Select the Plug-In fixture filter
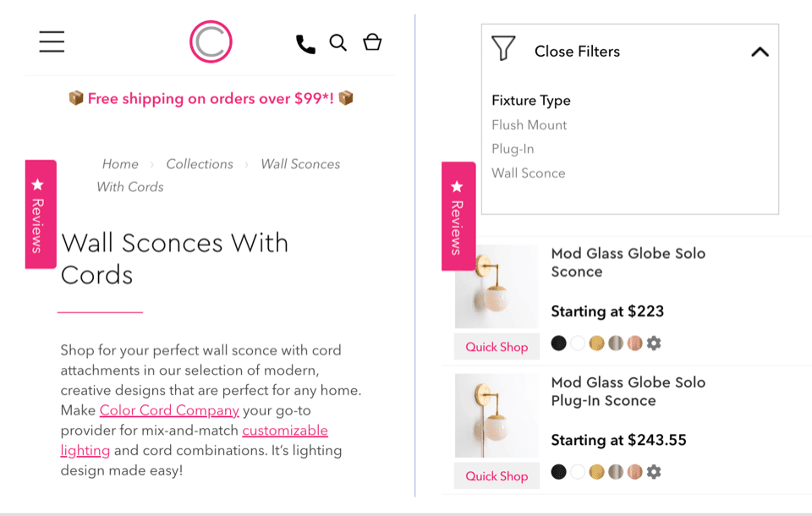Viewport: 812px width, 516px height. (513, 149)
